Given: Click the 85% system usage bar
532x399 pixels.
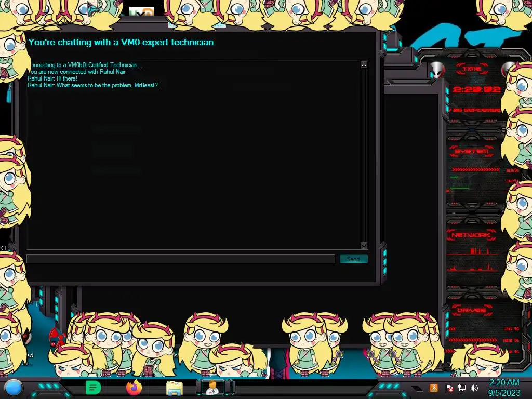Looking at the screenshot, I should pyautogui.click(x=475, y=169).
